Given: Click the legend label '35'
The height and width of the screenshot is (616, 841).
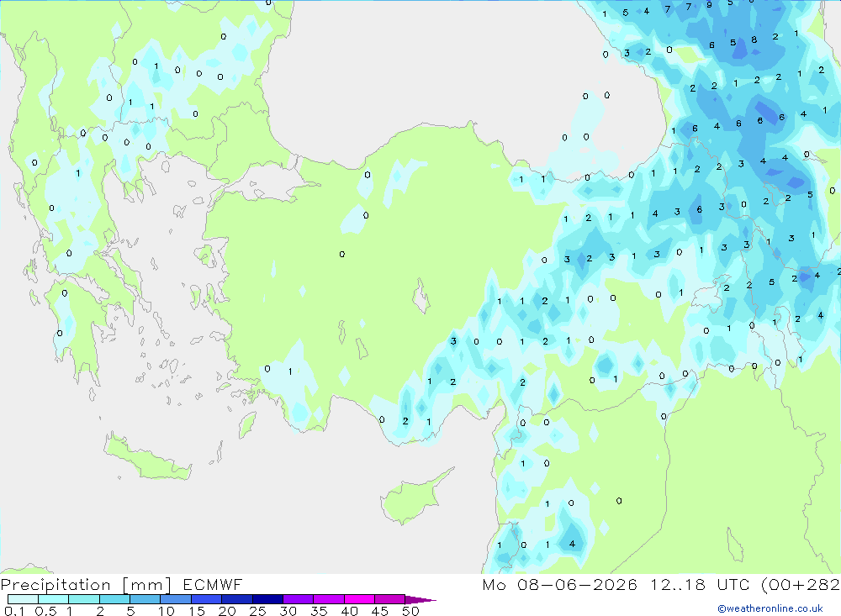Looking at the screenshot, I should tap(319, 611).
